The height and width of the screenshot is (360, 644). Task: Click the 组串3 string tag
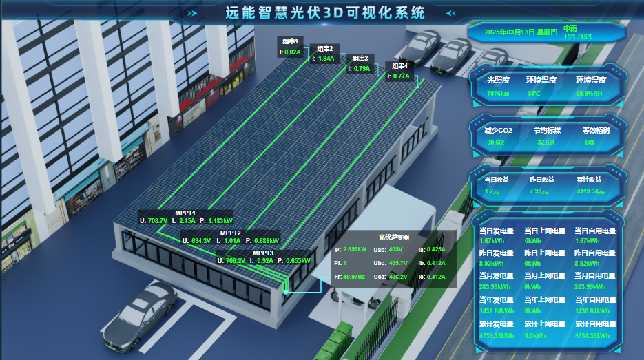tap(360, 63)
